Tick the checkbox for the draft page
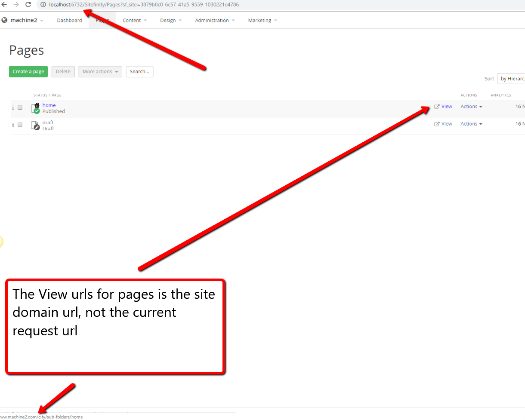 pos(20,125)
